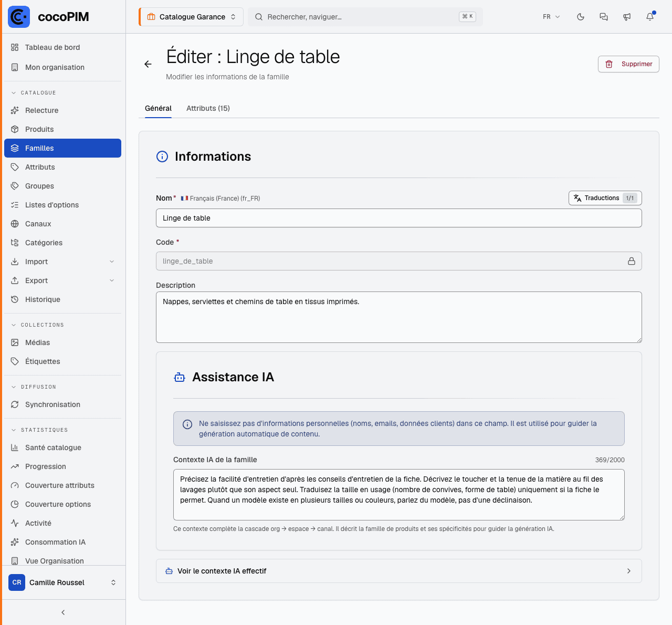This screenshot has width=672, height=625.
Task: Go back with the left arrow
Action: pos(148,64)
